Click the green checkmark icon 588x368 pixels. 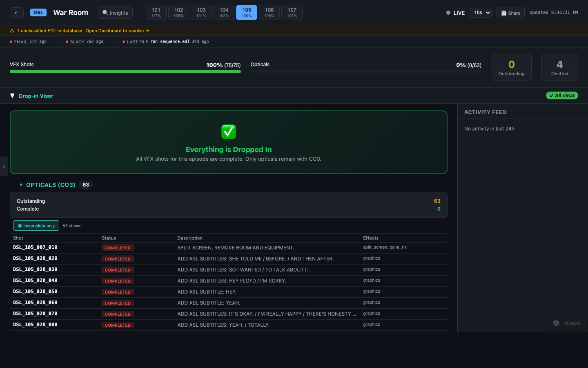coord(229,132)
